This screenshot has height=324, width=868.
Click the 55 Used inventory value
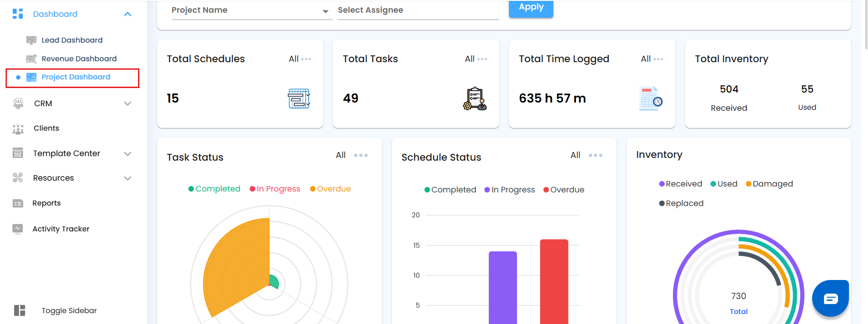point(807,89)
